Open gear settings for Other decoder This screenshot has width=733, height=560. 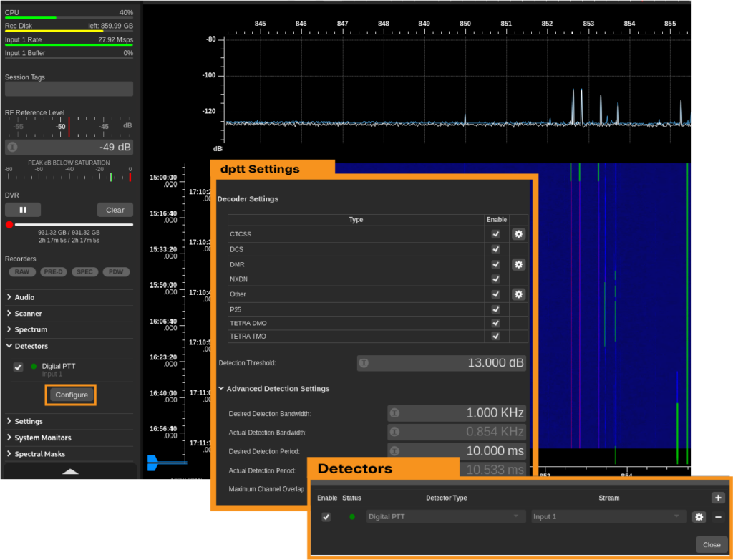click(x=518, y=294)
